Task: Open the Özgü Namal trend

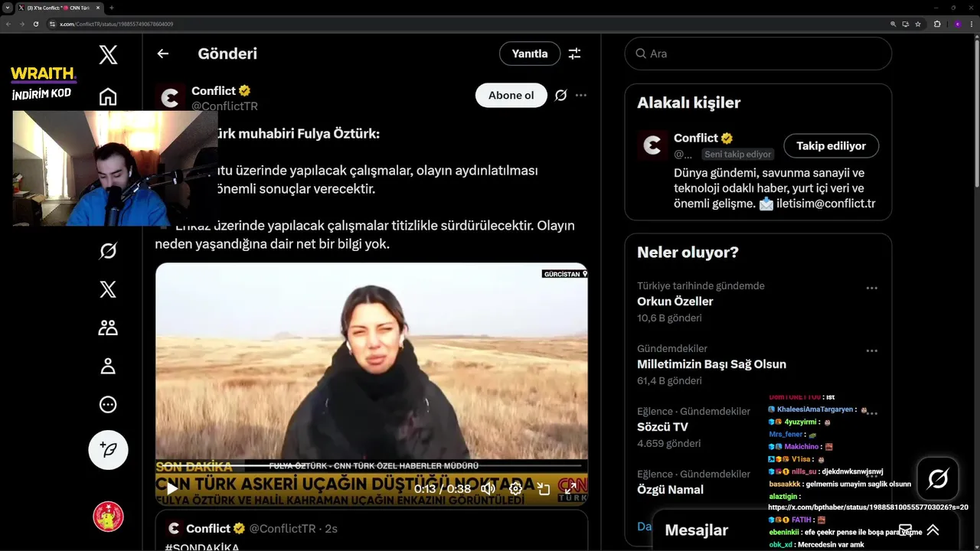Action: click(x=670, y=490)
